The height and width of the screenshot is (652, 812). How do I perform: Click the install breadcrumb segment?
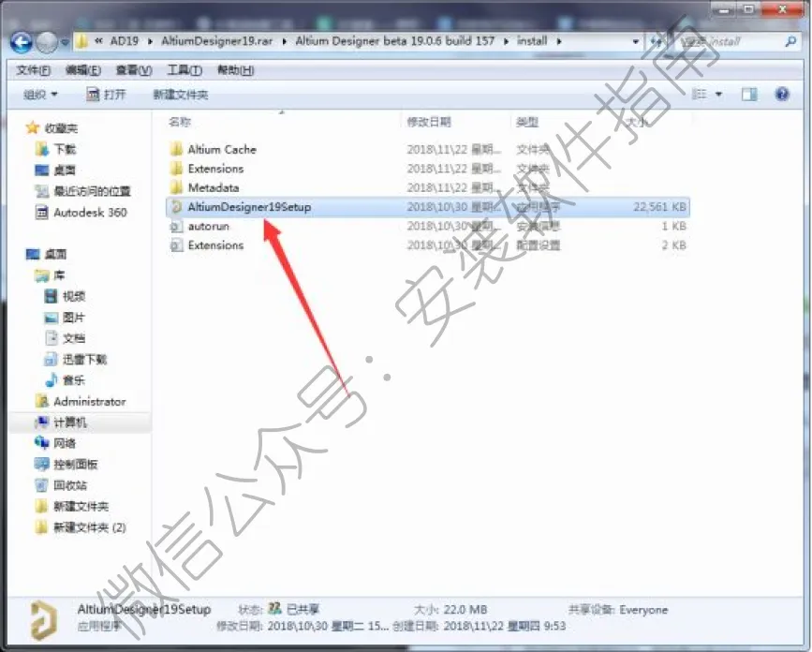point(532,41)
